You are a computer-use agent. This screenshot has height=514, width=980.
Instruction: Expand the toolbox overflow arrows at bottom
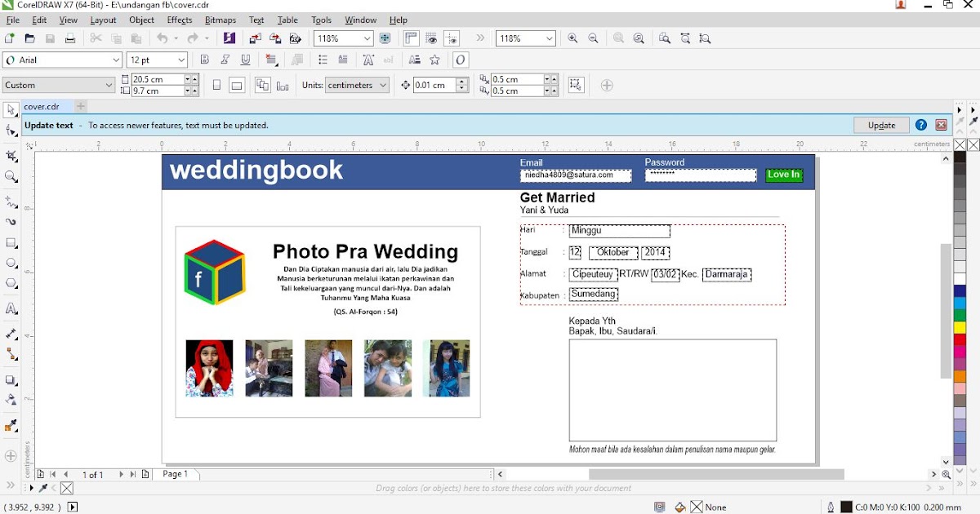[11, 485]
